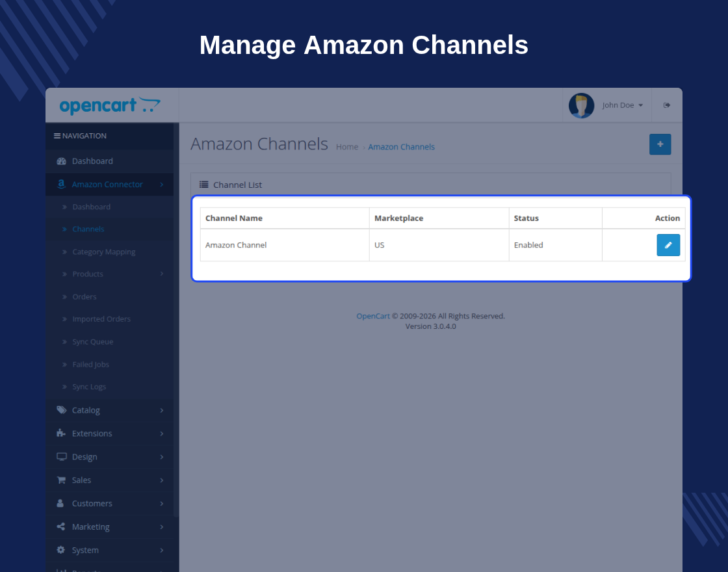Expand the System menu chevron
The width and height of the screenshot is (728, 572).
click(162, 550)
